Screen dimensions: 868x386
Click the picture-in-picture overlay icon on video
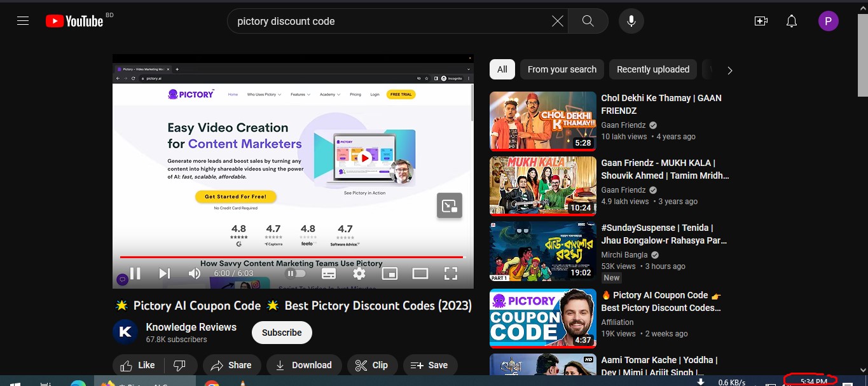tap(450, 205)
